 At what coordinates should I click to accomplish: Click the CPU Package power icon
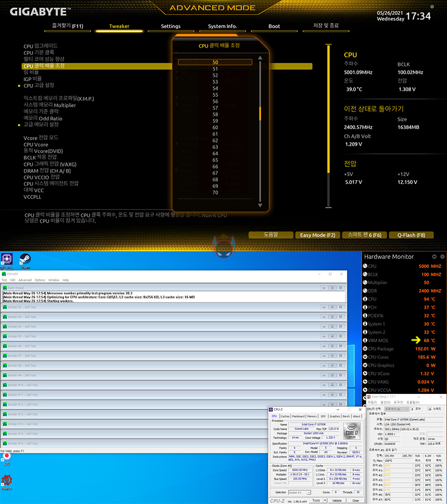click(365, 349)
